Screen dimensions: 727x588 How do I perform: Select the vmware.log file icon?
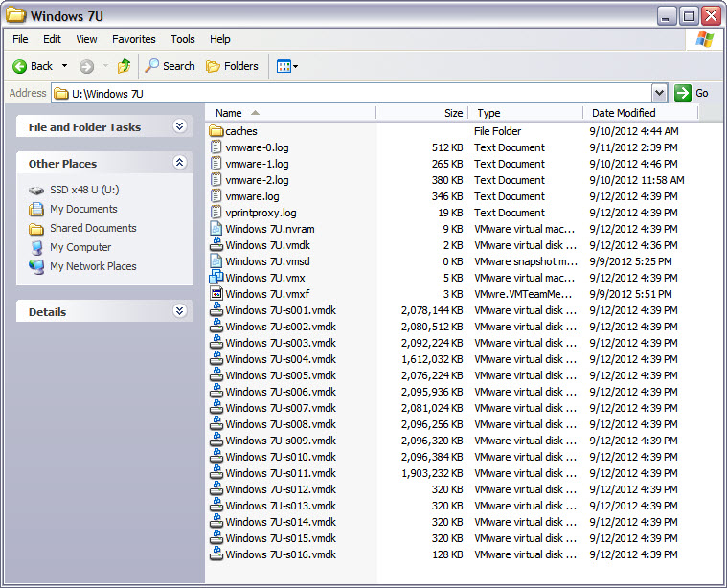(216, 196)
